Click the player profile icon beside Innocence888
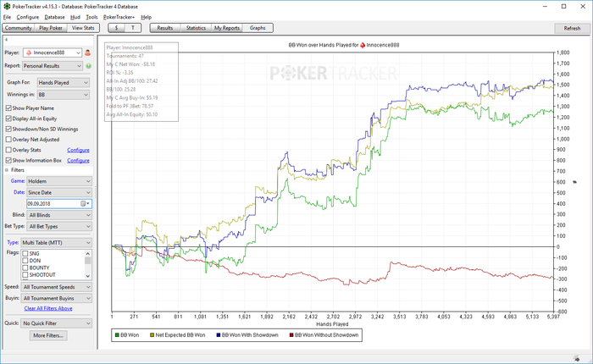 click(x=87, y=52)
